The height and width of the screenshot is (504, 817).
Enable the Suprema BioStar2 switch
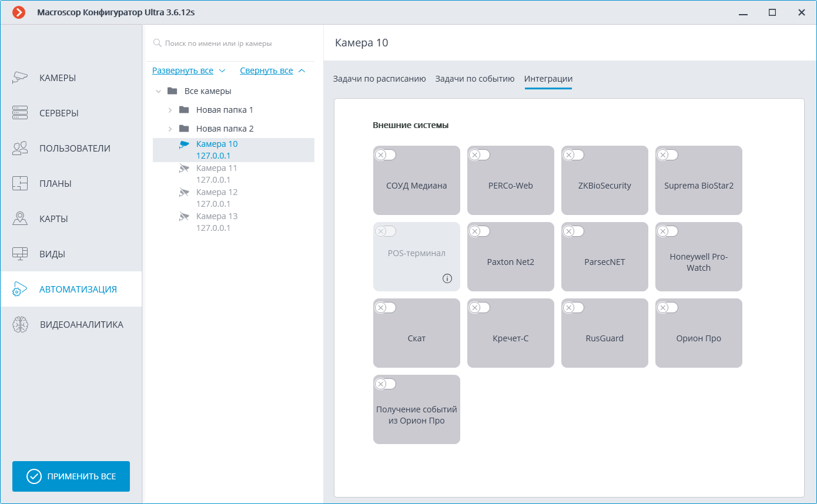668,155
